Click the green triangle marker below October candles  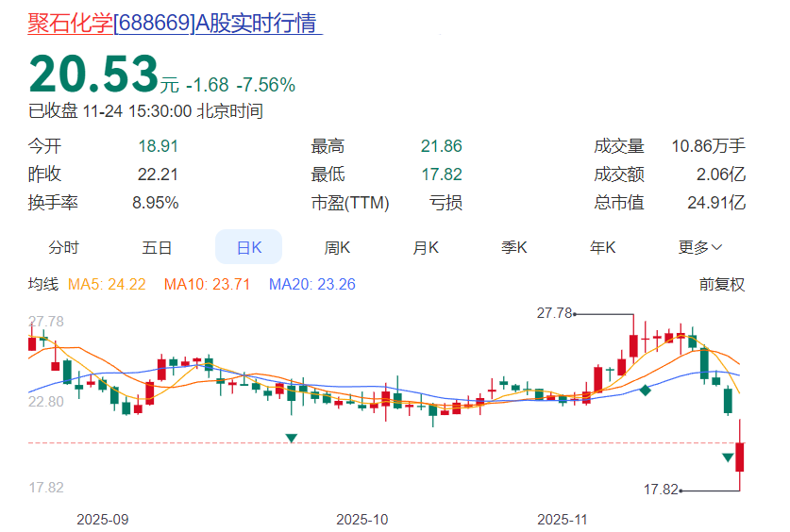[x=292, y=438]
